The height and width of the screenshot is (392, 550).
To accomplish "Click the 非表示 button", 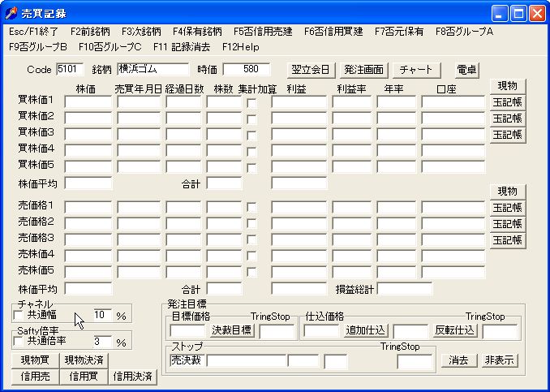I will point(500,360).
